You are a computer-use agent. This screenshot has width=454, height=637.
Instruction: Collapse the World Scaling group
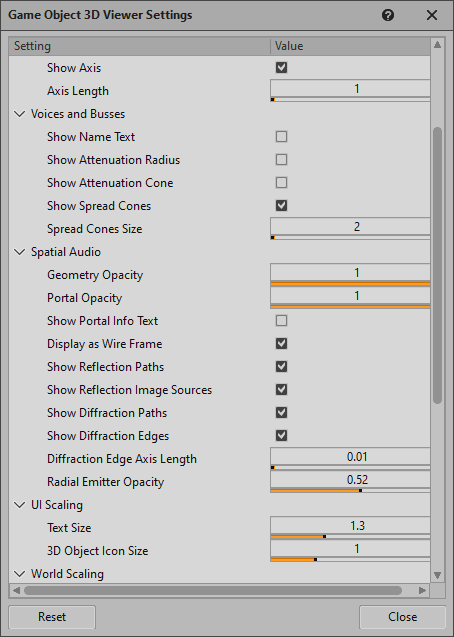click(x=19, y=574)
